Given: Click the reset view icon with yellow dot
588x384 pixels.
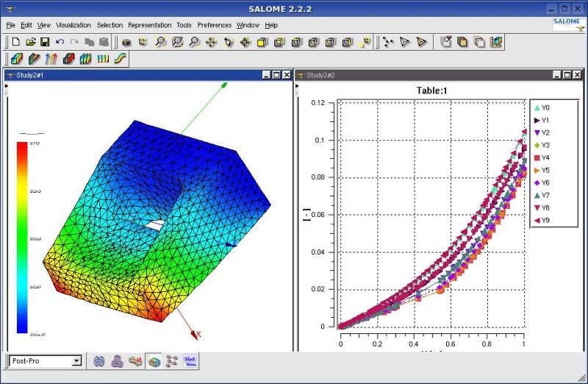Looking at the screenshot, I should 365,42.
